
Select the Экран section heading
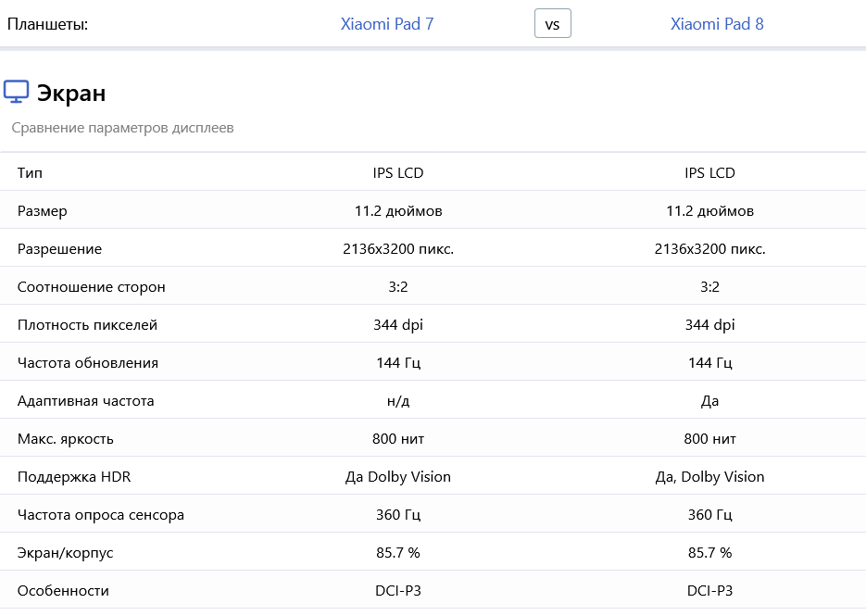tap(71, 93)
